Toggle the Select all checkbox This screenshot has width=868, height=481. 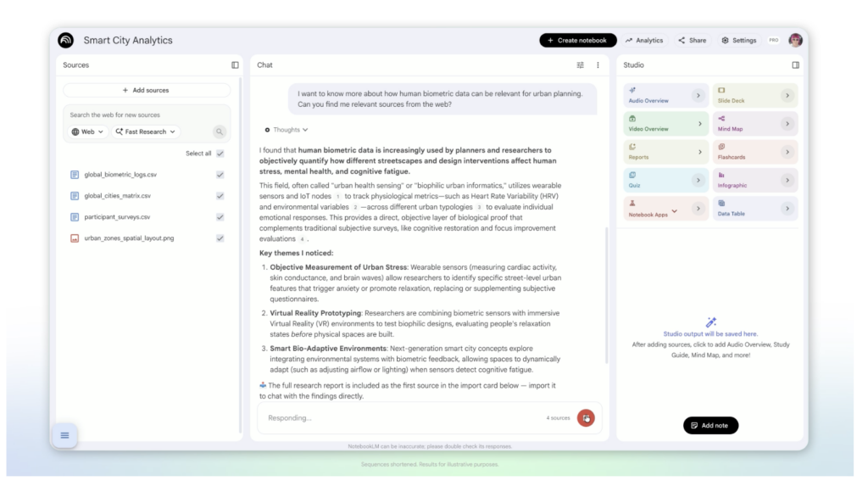(x=220, y=154)
